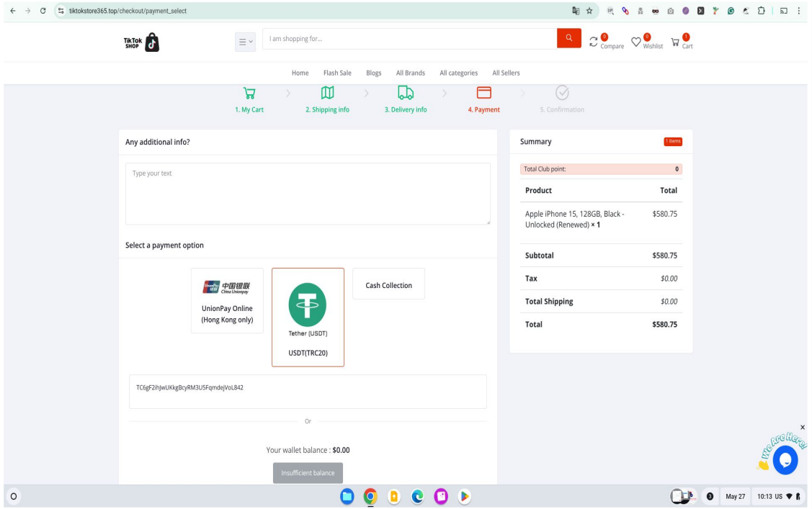Expand the categories hamburger dropdown
The image size is (812, 509).
pos(246,42)
